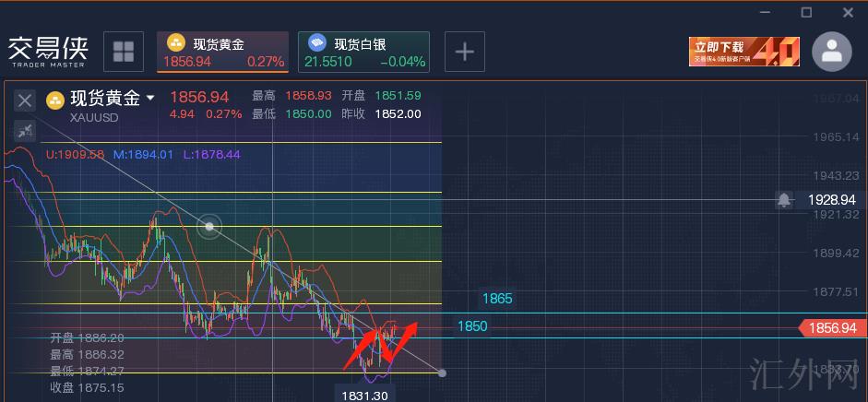Select the trendline circular handle point
Viewport: 868px width, 402px height.
[x=209, y=226]
